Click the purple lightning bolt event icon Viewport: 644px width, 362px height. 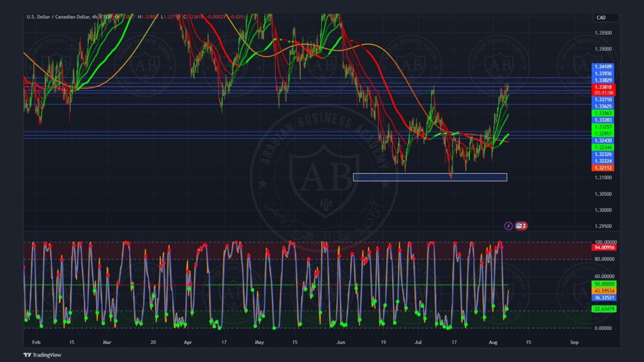click(x=508, y=226)
